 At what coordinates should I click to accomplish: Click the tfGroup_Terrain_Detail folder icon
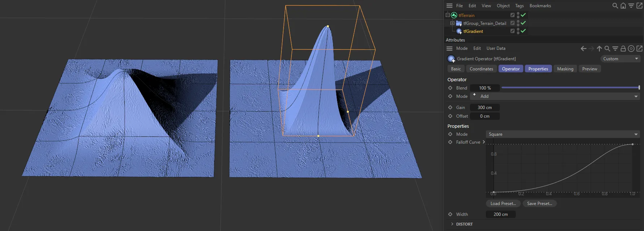(x=459, y=23)
